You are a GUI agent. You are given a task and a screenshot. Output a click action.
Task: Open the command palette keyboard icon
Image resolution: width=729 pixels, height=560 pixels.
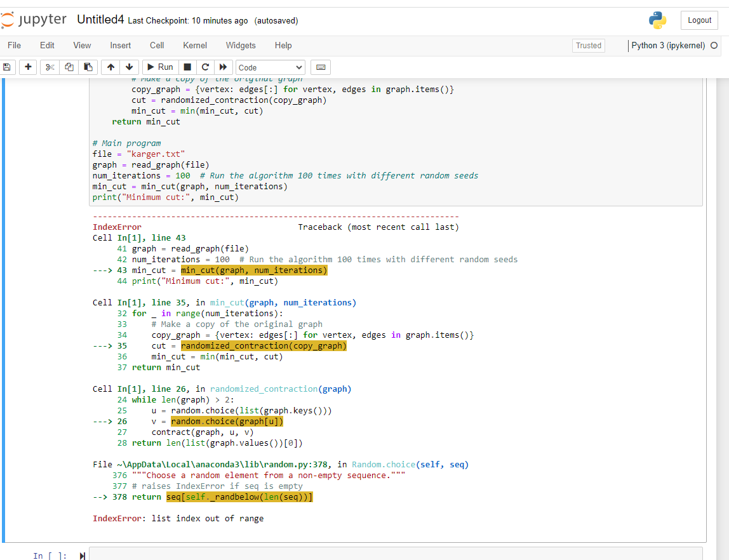pyautogui.click(x=321, y=67)
